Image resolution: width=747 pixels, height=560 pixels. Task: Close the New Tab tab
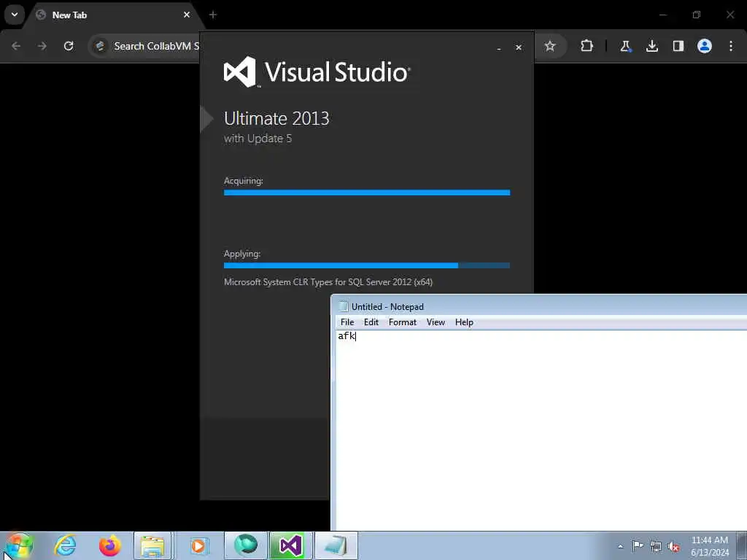(x=187, y=15)
